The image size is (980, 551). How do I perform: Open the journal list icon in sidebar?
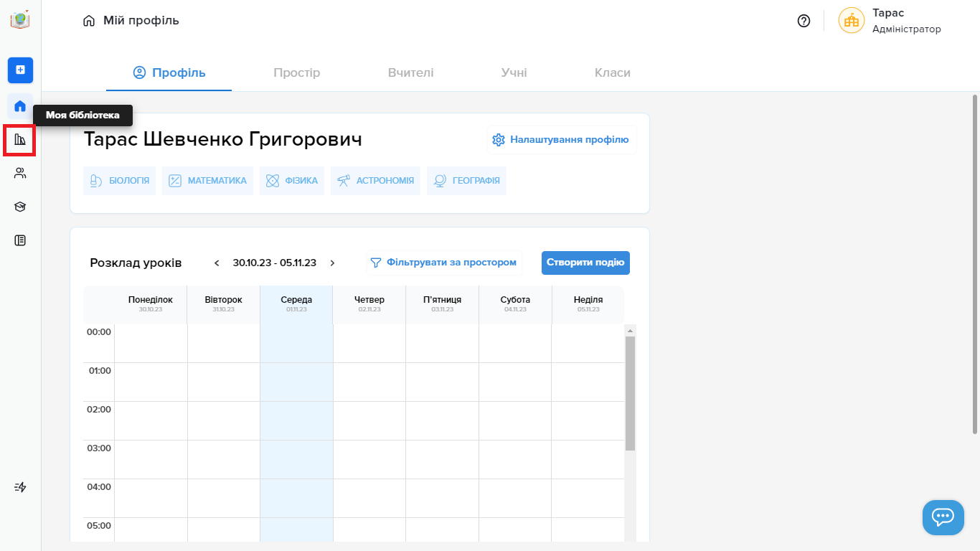tap(20, 240)
